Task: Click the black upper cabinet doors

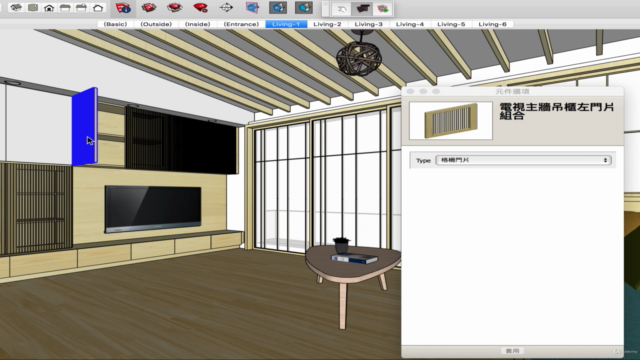Action: coord(182,141)
